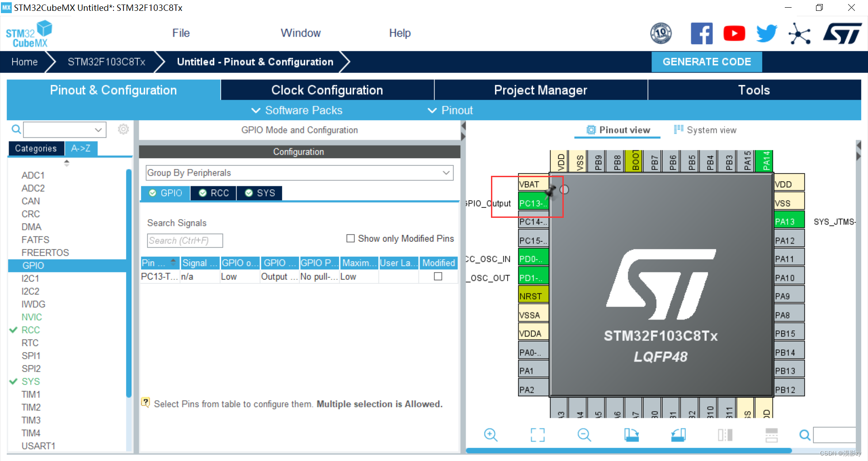
Task: Focus the Search Signals input field
Action: (x=185, y=240)
